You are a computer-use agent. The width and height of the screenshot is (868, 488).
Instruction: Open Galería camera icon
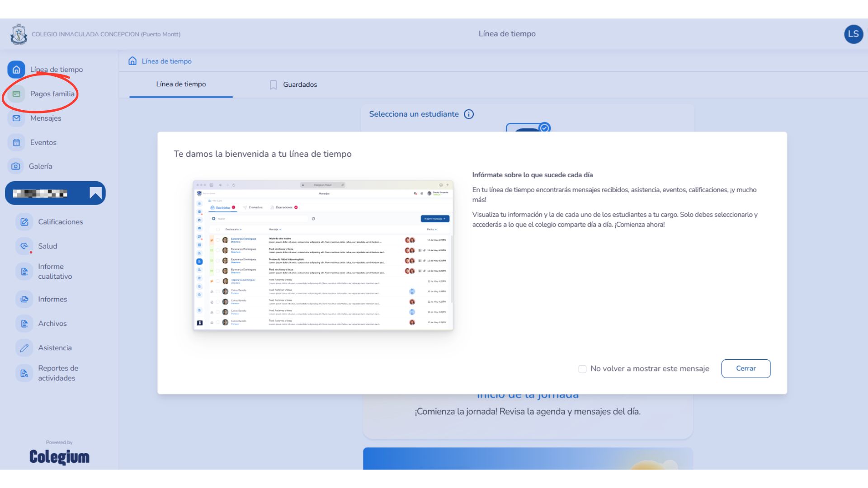coord(16,166)
